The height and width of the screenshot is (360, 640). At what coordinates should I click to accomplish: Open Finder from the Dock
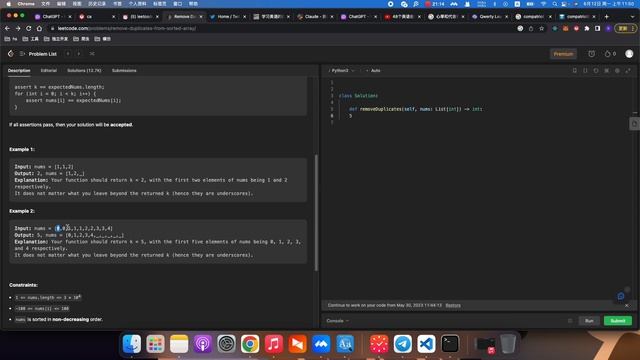click(131, 344)
